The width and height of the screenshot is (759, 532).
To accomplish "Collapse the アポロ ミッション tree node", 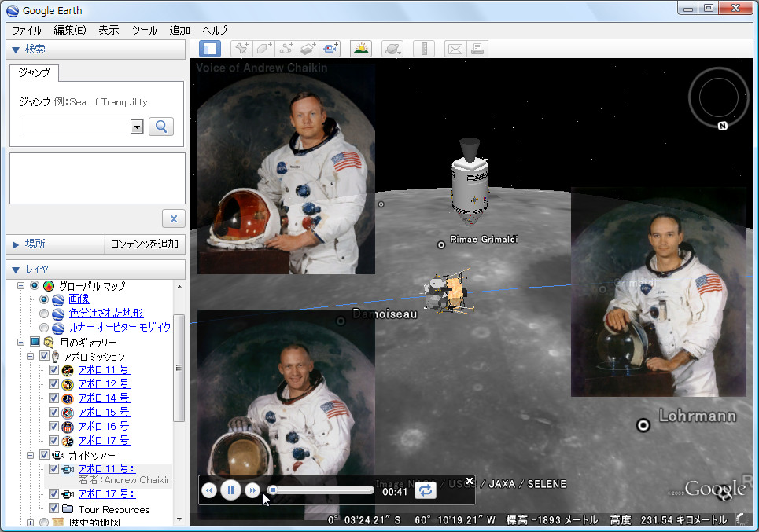I will (30, 357).
